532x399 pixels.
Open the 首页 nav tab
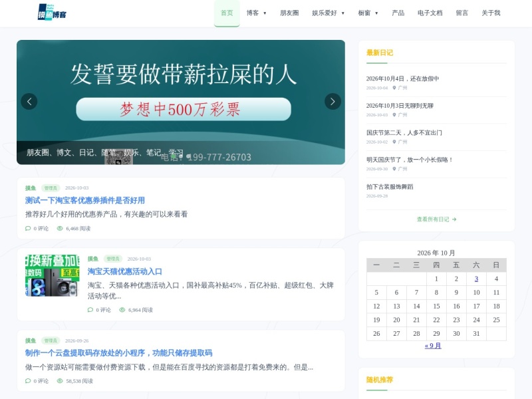[227, 13]
